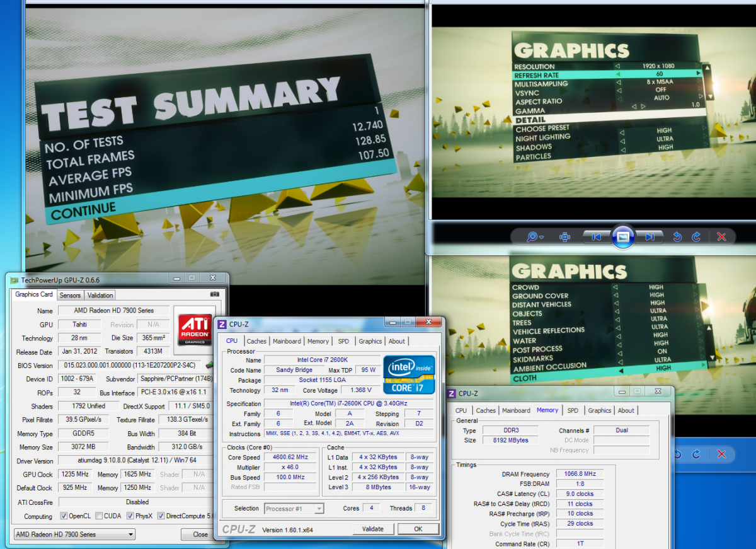The image size is (756, 549).
Task: Open SPD tab in CPU-Z CPU window
Action: click(x=343, y=342)
